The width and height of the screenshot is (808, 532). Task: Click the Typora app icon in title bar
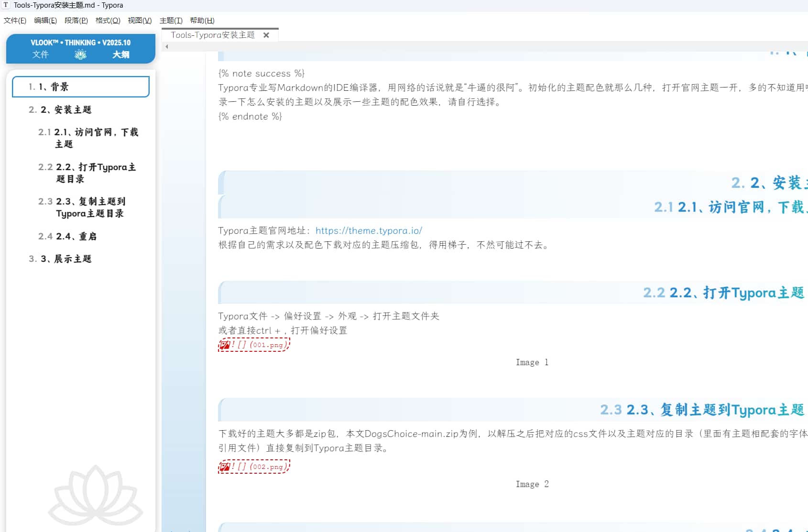[x=6, y=5]
